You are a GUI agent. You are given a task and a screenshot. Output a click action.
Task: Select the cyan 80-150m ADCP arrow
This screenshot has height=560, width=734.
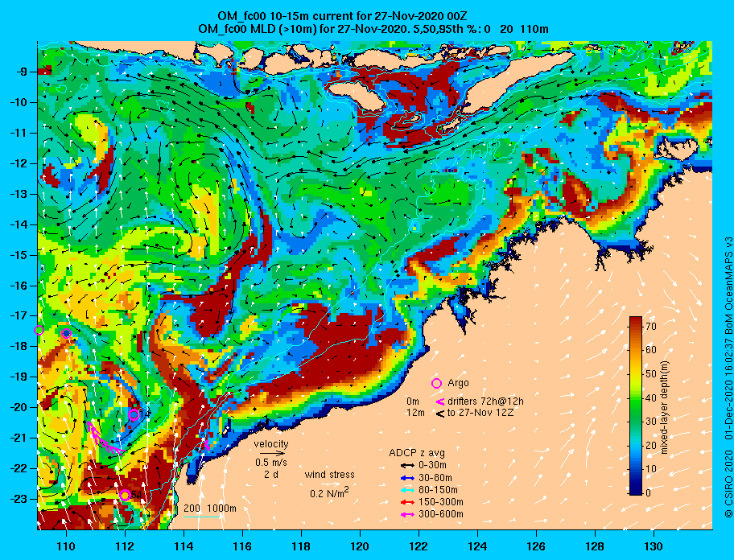408,490
